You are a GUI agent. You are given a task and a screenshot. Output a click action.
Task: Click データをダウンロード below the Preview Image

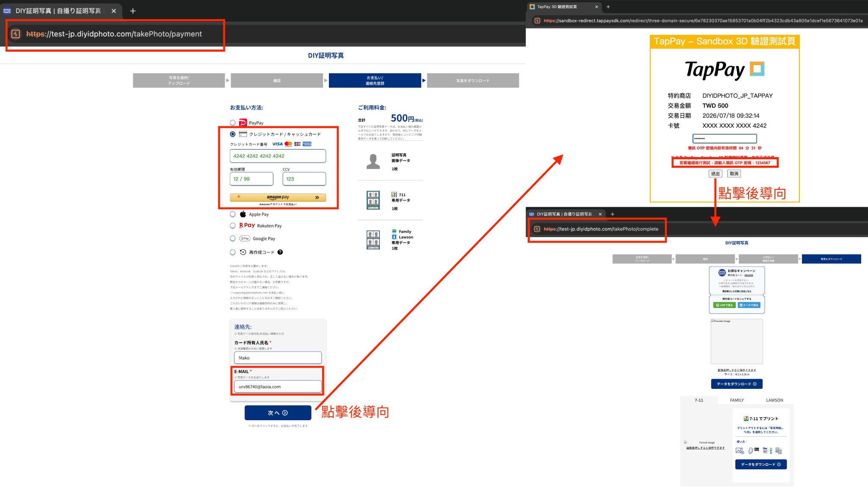(737, 384)
